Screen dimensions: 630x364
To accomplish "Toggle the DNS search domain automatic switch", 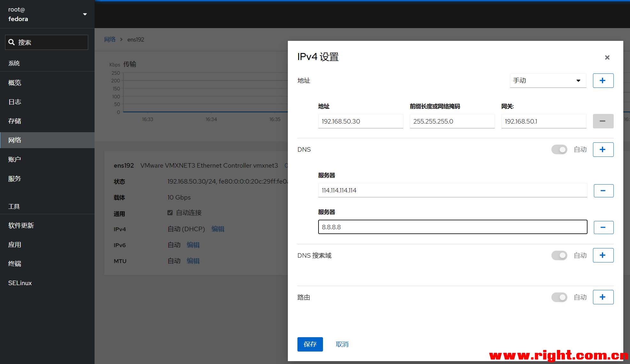I will coord(559,255).
